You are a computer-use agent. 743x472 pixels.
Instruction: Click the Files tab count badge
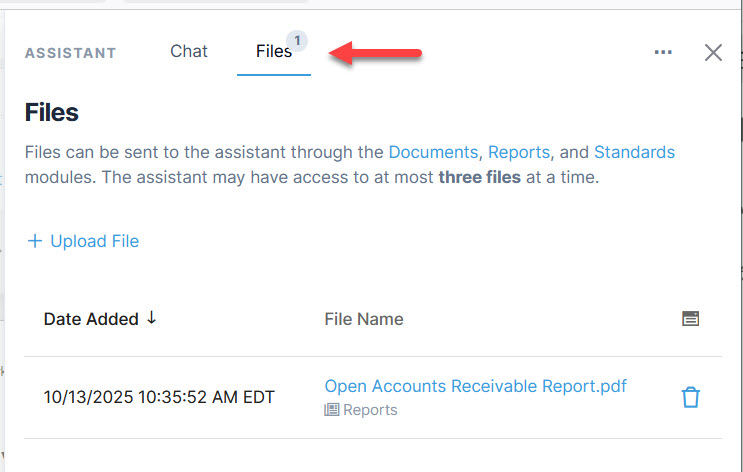click(297, 40)
